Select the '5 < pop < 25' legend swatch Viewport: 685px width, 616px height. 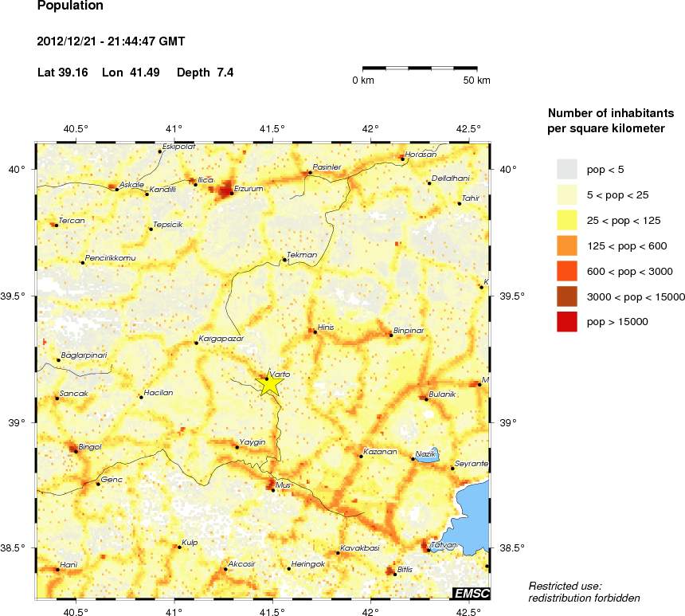tap(566, 194)
